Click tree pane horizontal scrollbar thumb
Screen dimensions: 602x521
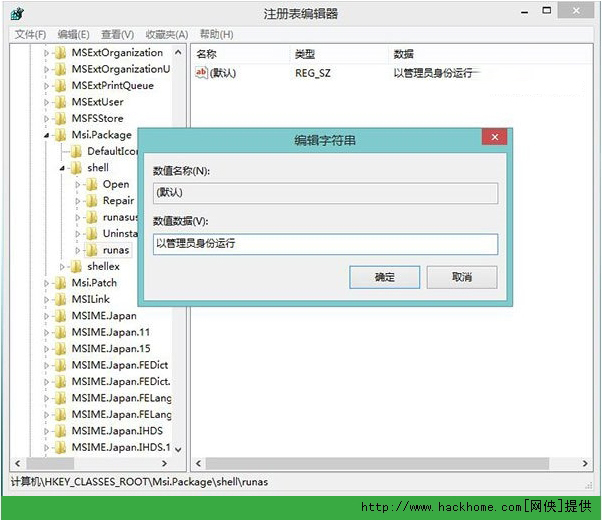tap(50, 463)
